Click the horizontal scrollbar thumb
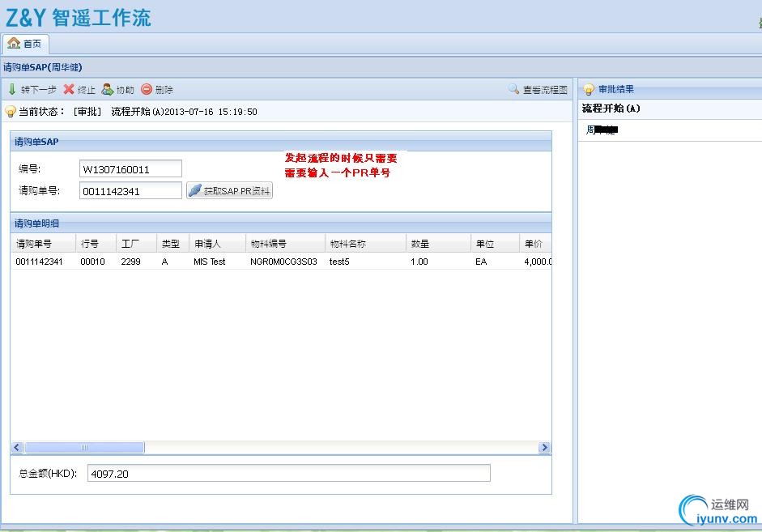The image size is (762, 532). pyautogui.click(x=84, y=447)
